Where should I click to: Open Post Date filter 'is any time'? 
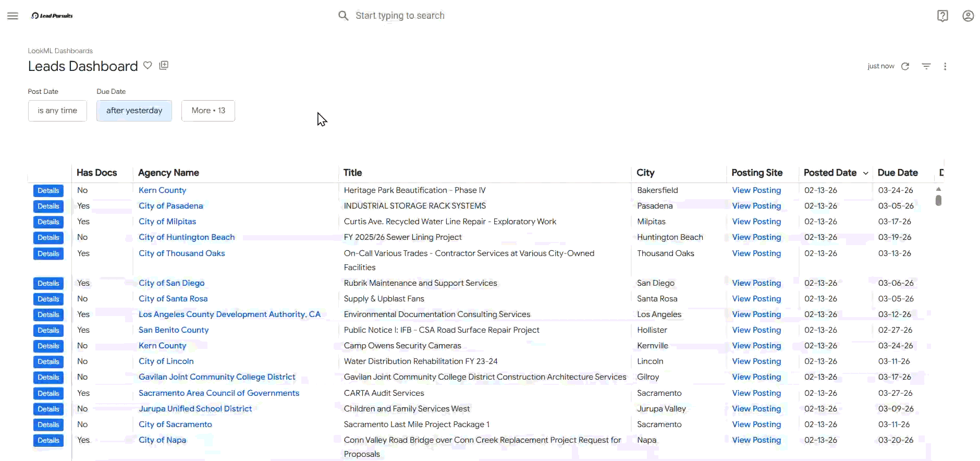pyautogui.click(x=57, y=111)
